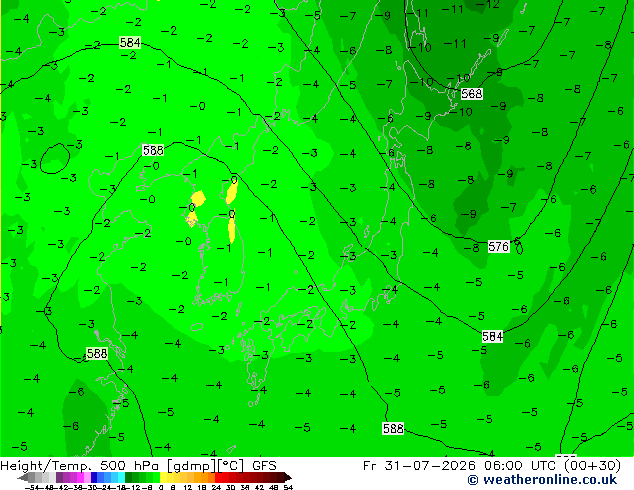The width and height of the screenshot is (634, 490).
Task: Click the map title 'Height/Temp. 500 hPa'
Action: (x=79, y=466)
